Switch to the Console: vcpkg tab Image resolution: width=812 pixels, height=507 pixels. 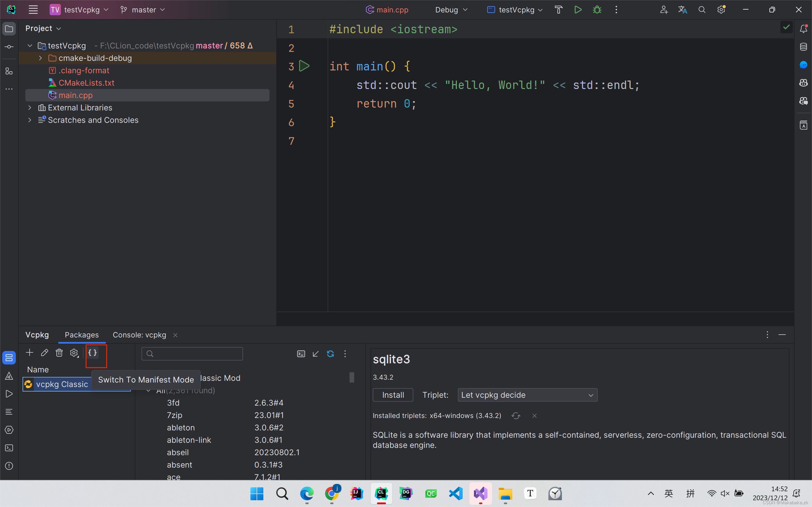click(x=139, y=335)
